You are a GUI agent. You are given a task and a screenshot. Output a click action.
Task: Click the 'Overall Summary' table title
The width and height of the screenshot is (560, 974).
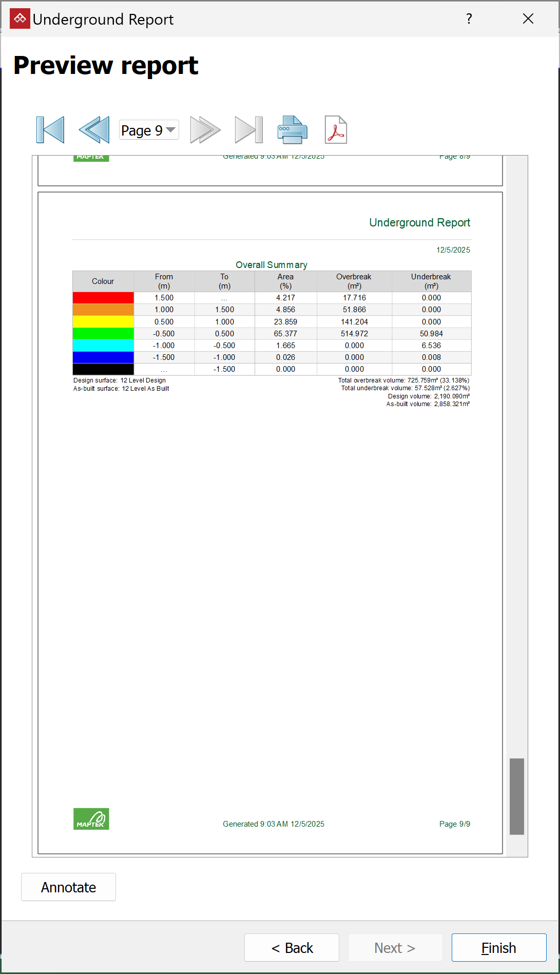(272, 265)
